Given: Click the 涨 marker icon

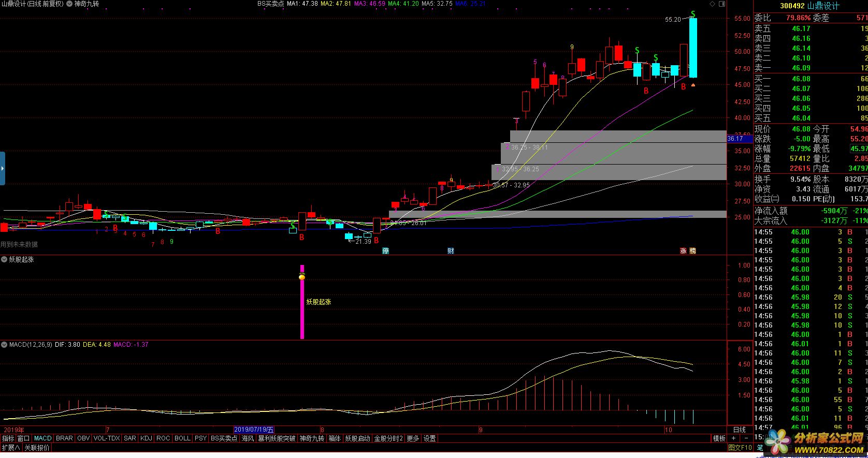Looking at the screenshot, I should 683,250.
